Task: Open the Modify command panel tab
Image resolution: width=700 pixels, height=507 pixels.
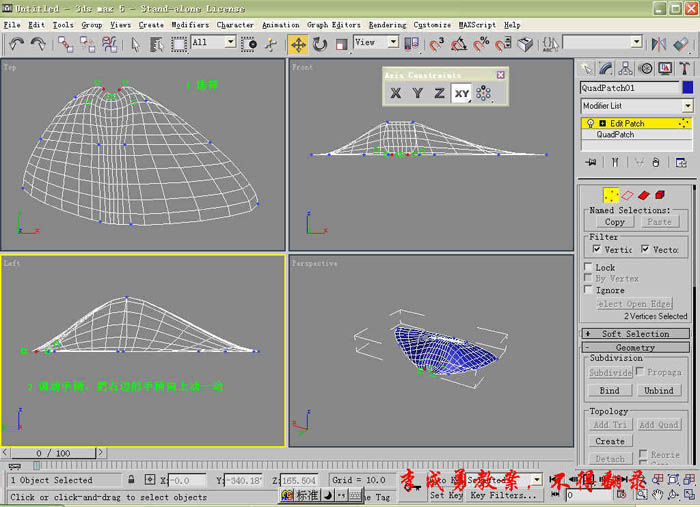Action: pyautogui.click(x=606, y=68)
